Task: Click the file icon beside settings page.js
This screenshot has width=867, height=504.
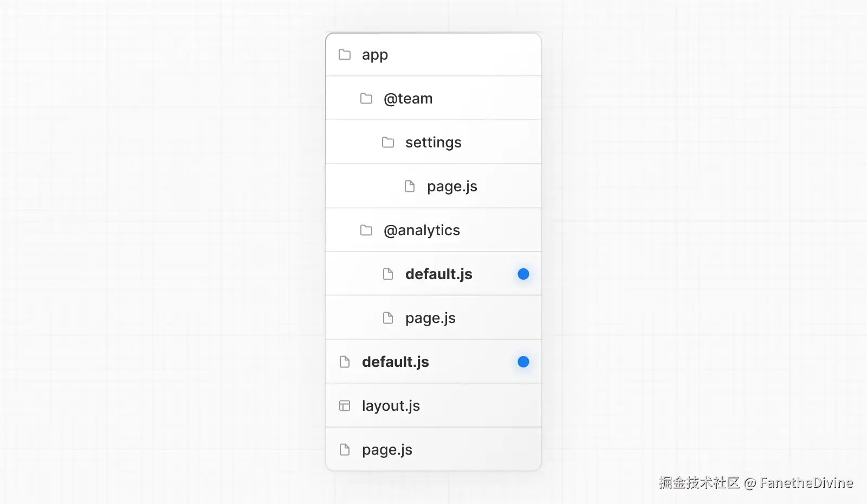Action: coord(410,186)
